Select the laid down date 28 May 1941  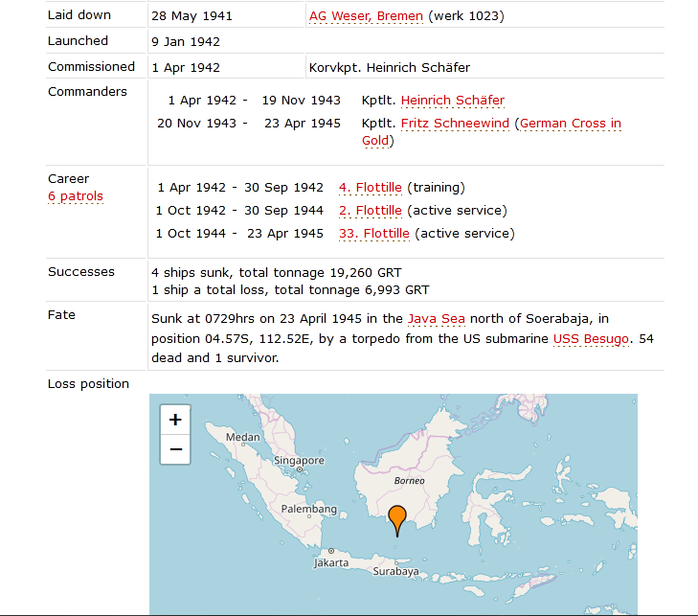tap(191, 16)
